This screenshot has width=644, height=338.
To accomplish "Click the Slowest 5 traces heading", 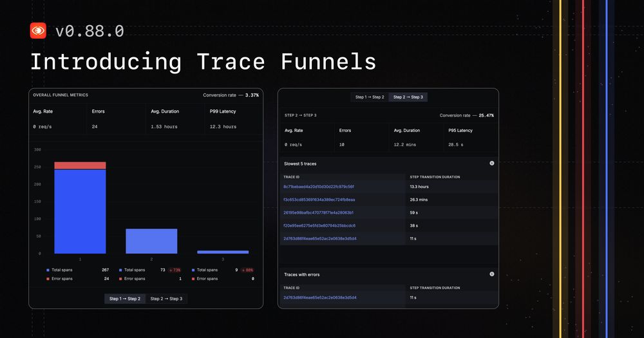I will coord(300,164).
